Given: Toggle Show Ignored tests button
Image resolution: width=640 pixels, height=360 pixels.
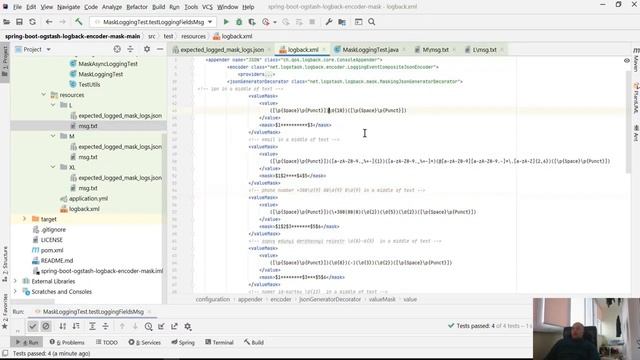Looking at the screenshot, I should (46, 326).
